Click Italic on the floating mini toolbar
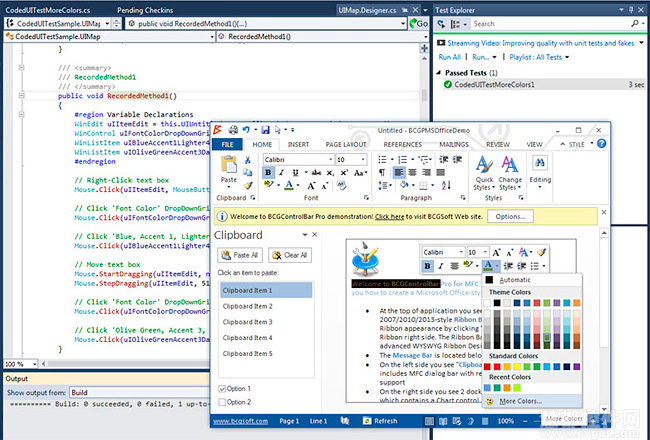The height and width of the screenshot is (440, 650). (441, 266)
